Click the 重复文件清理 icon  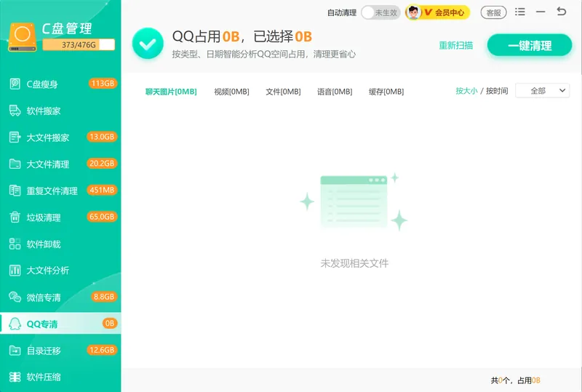point(15,191)
